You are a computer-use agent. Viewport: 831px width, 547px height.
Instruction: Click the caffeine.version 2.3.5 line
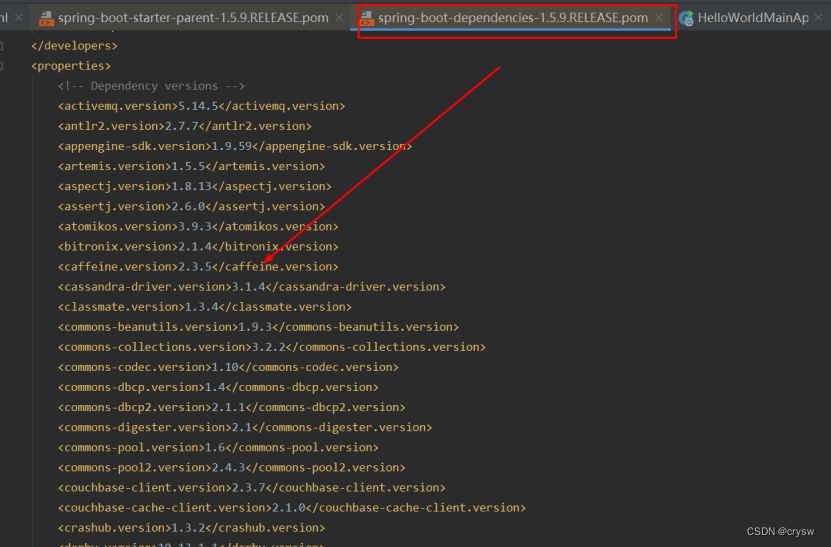(x=198, y=267)
